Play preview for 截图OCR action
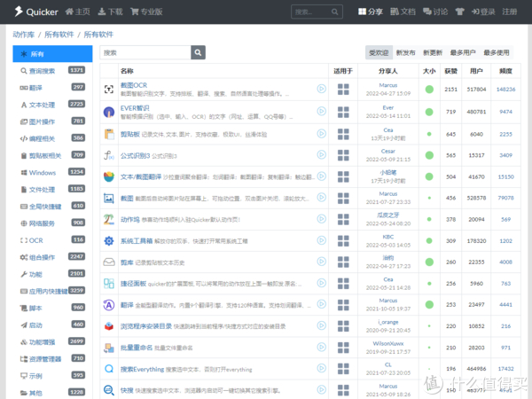This screenshot has height=399, width=532. (x=321, y=89)
